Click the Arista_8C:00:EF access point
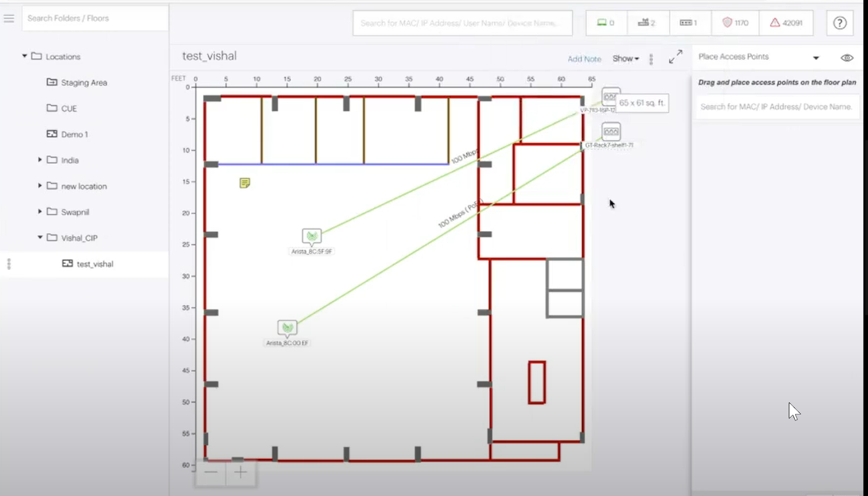The image size is (868, 496). [x=288, y=328]
